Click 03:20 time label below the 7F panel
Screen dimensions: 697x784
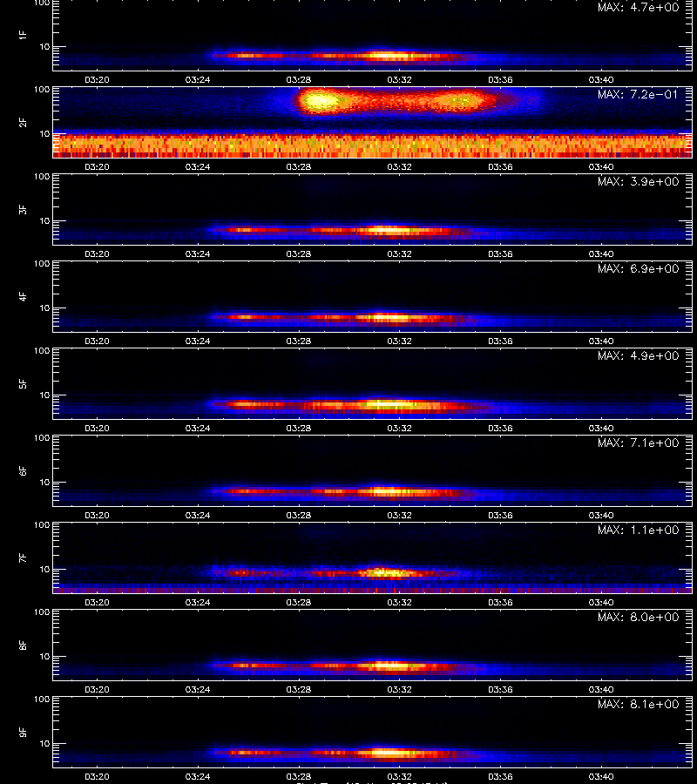97,602
